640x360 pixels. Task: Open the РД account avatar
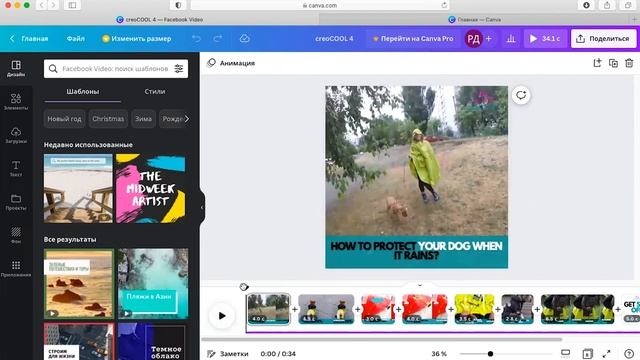[473, 39]
